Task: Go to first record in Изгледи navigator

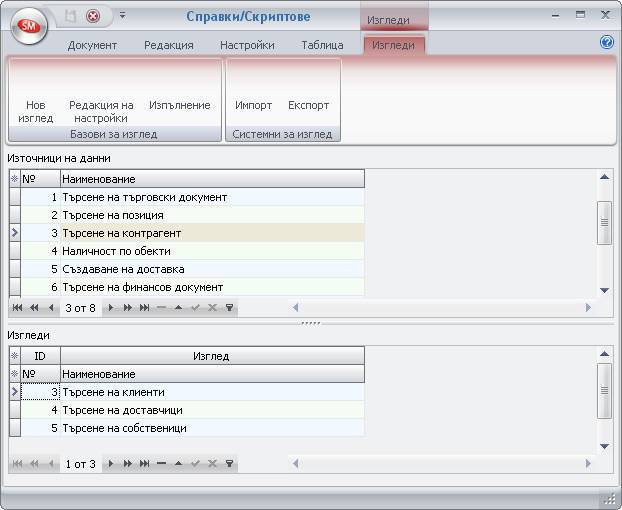Action: click(17, 463)
